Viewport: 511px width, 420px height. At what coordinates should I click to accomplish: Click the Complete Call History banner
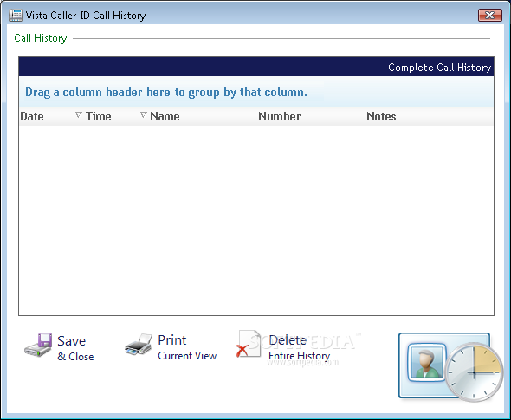[x=256, y=67]
